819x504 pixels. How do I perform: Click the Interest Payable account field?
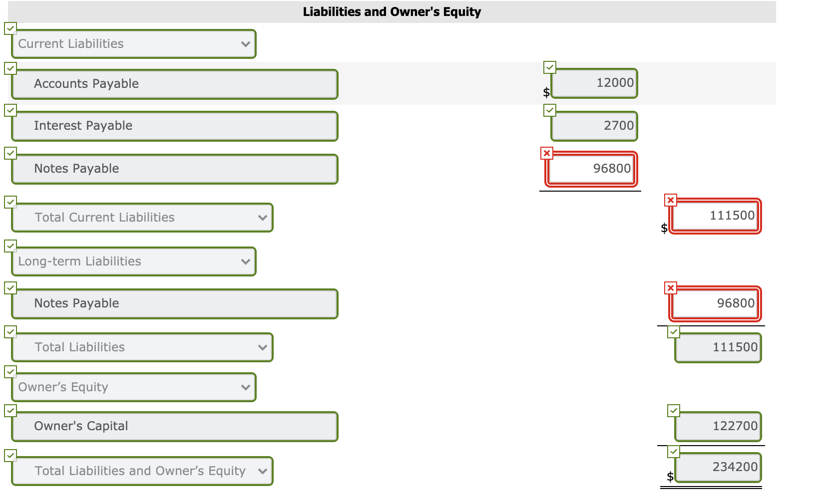[x=175, y=126]
